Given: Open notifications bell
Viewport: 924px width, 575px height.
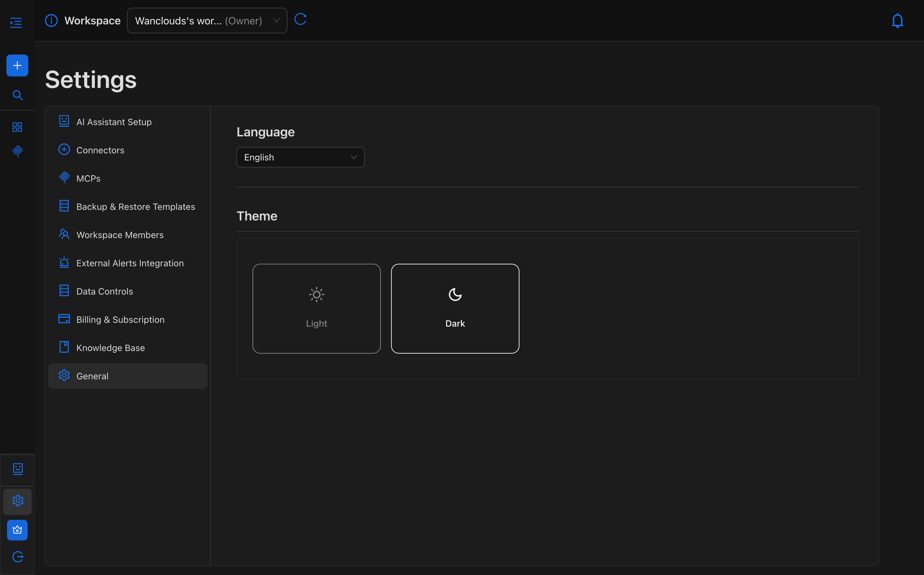Looking at the screenshot, I should (897, 21).
